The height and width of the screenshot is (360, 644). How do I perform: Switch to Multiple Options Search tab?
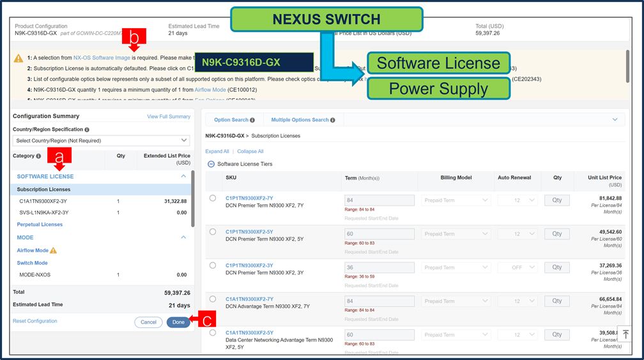(300, 120)
